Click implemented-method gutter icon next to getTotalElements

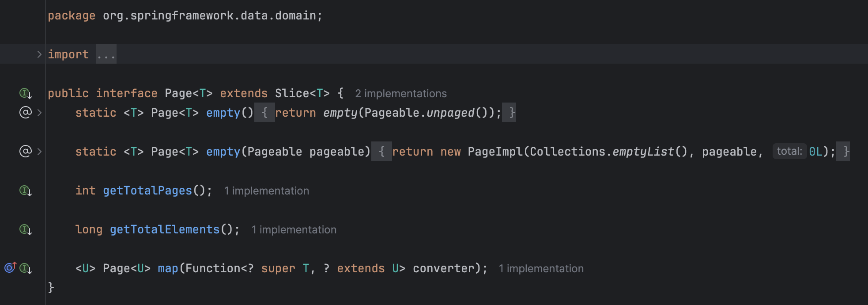click(x=25, y=229)
